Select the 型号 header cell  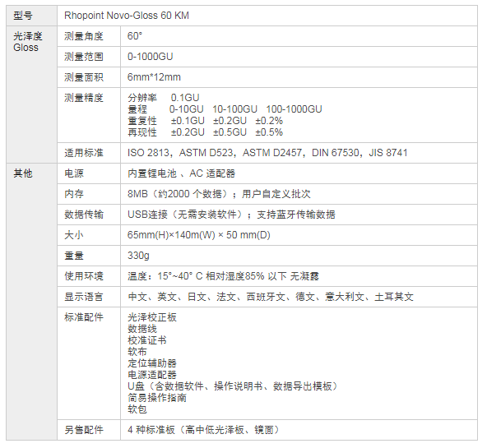(32, 16)
